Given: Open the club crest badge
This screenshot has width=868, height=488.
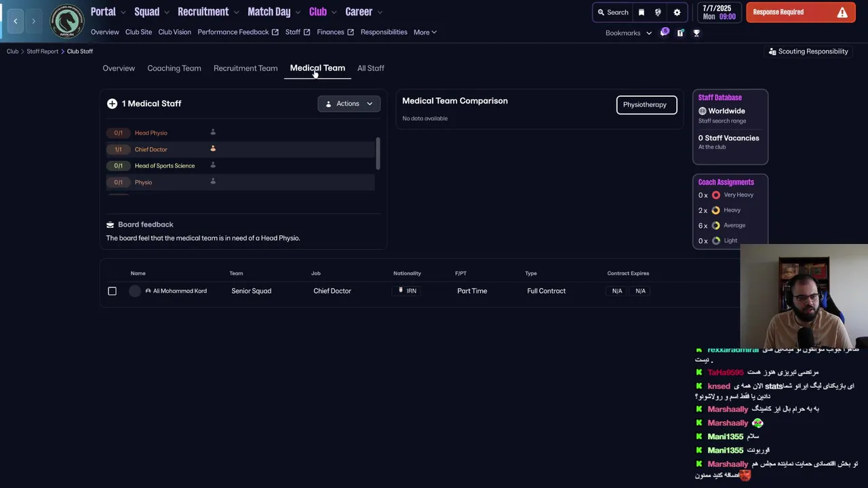Looking at the screenshot, I should [x=67, y=21].
